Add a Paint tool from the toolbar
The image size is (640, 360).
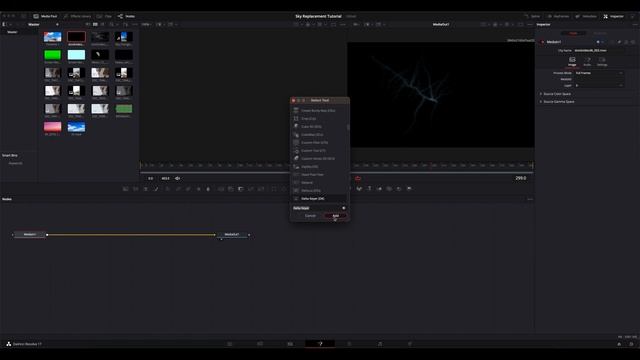tap(156, 189)
